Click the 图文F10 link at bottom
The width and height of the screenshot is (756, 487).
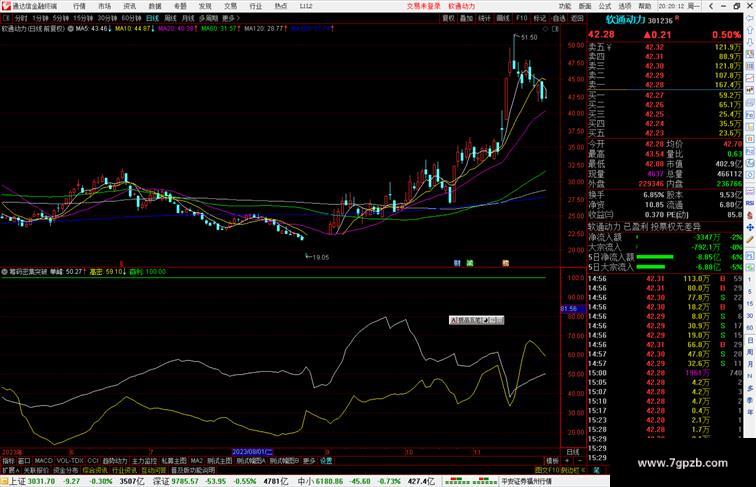coord(547,470)
